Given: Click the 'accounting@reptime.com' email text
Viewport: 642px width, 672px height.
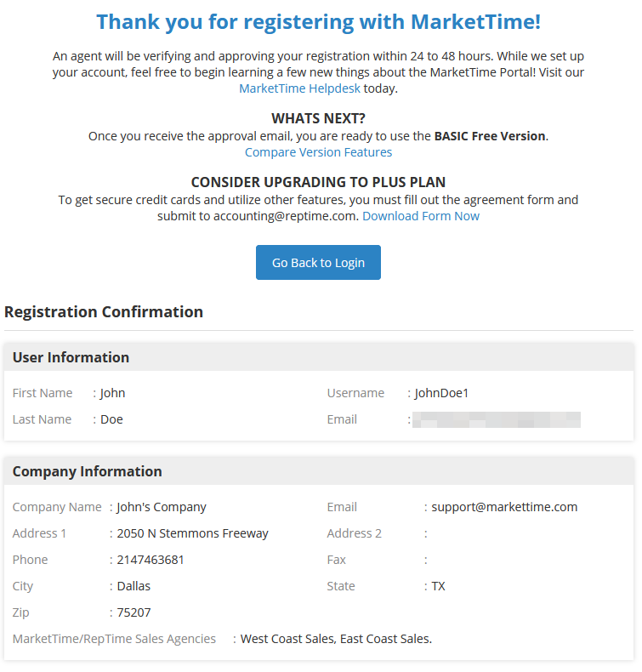Looking at the screenshot, I should (285, 216).
